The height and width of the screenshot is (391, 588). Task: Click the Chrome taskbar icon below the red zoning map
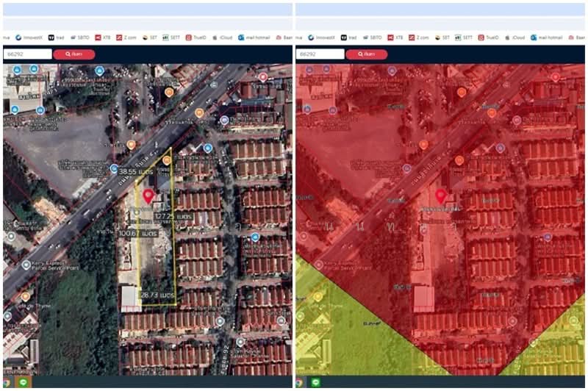pos(300,383)
